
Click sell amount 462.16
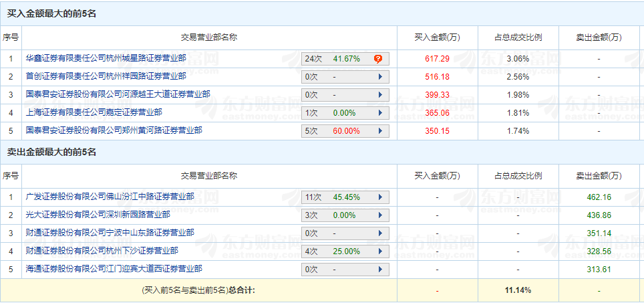599,197
